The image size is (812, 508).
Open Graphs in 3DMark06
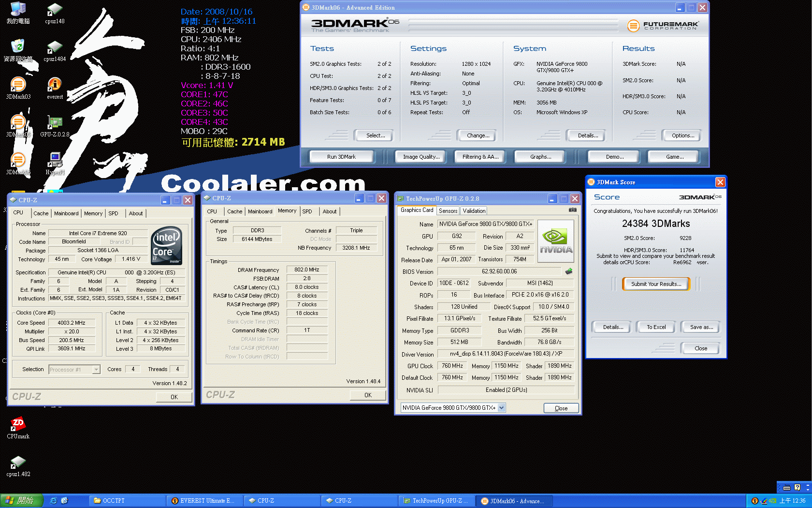pos(540,157)
